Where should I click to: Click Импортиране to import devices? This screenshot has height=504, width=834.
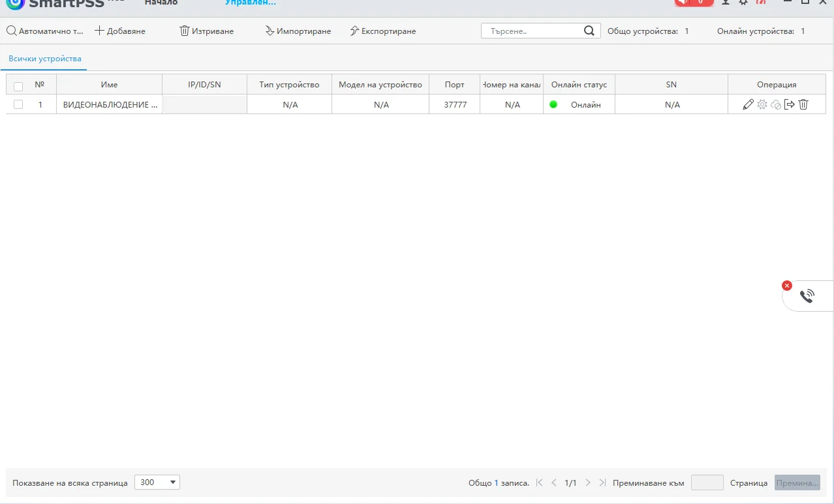coord(298,31)
